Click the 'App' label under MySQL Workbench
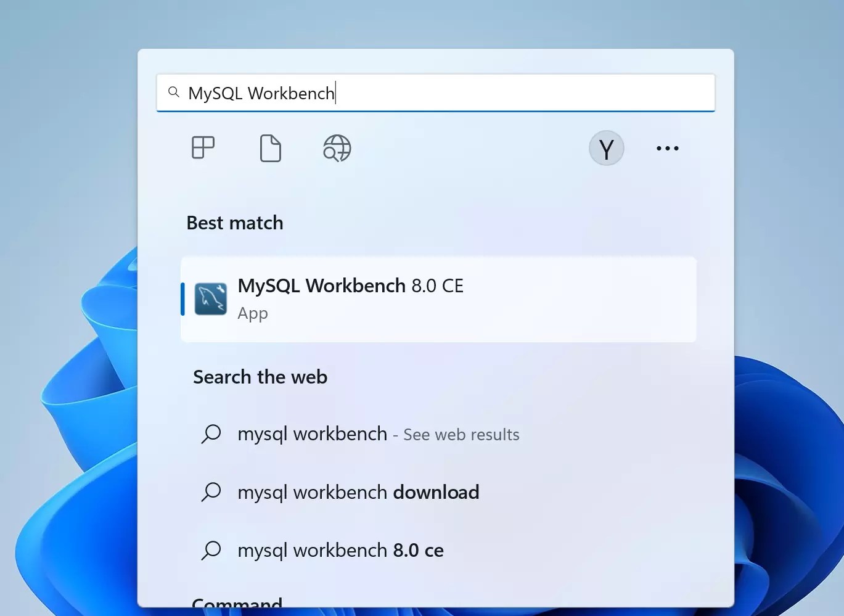 [x=252, y=313]
